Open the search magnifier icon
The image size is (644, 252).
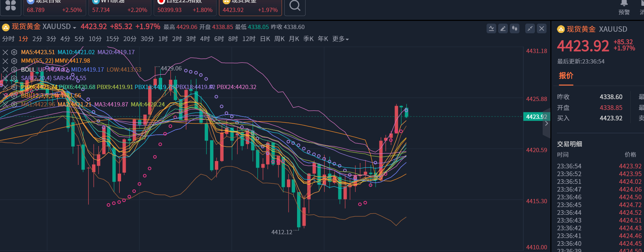(x=295, y=6)
